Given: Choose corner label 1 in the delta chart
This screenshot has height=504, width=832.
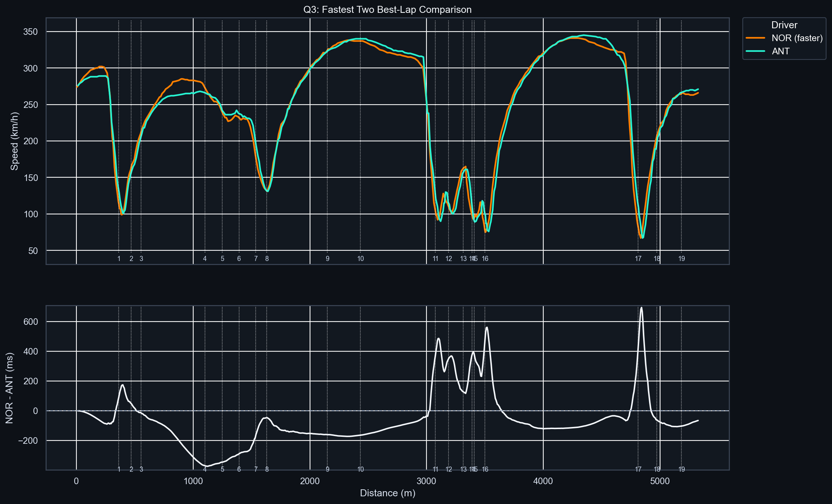Looking at the screenshot, I should click(x=119, y=469).
